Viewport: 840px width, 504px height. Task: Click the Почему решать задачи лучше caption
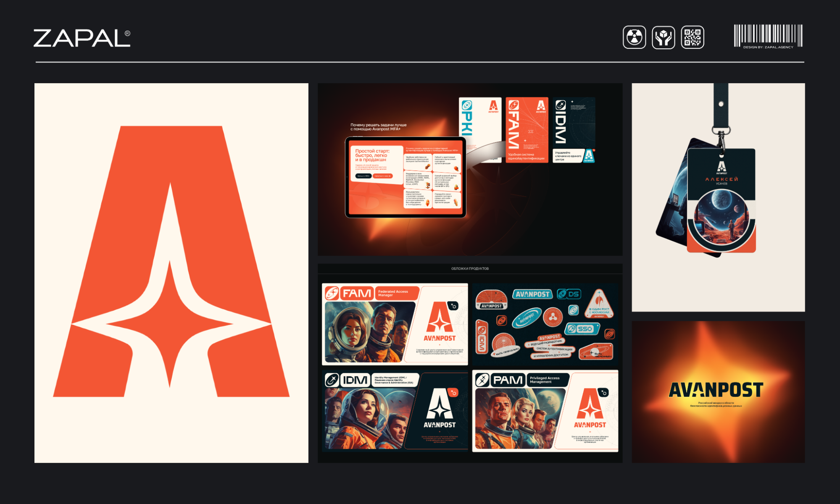coord(379,127)
